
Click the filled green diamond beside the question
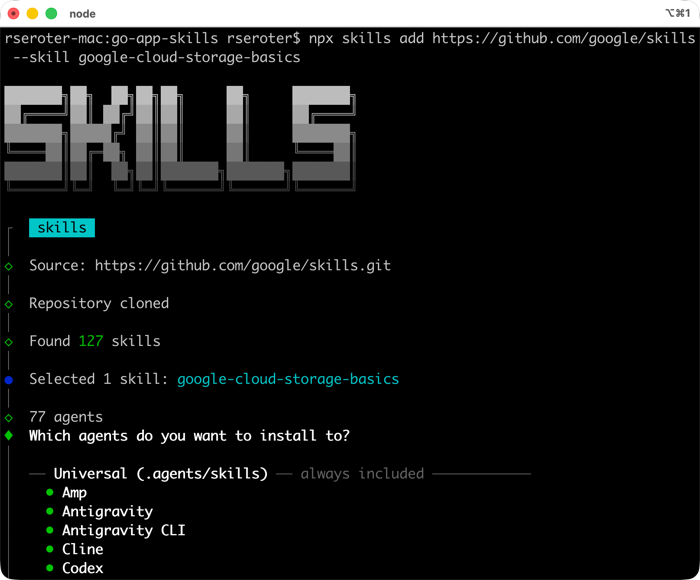click(8, 435)
